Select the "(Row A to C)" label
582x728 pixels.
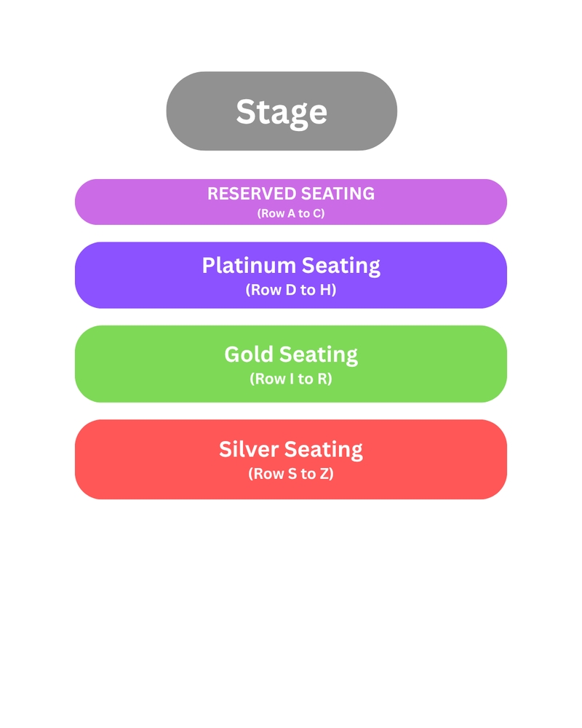(x=290, y=213)
